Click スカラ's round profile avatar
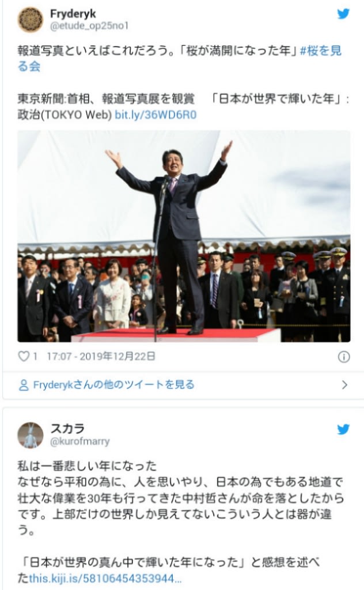 (31, 436)
